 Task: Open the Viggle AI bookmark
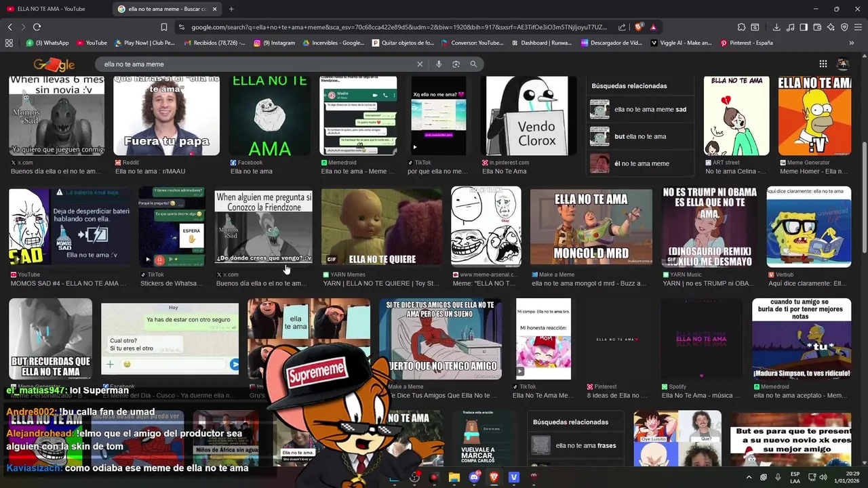click(x=681, y=43)
